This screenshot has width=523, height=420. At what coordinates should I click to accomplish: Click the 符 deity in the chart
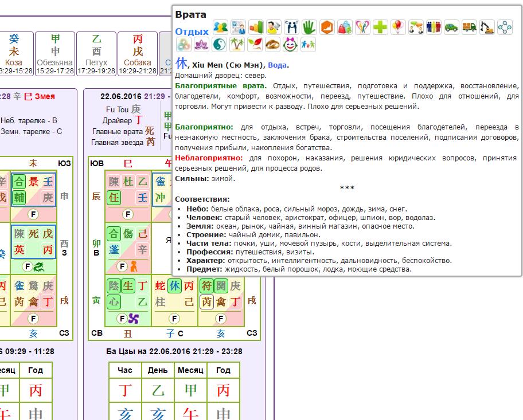click(206, 286)
